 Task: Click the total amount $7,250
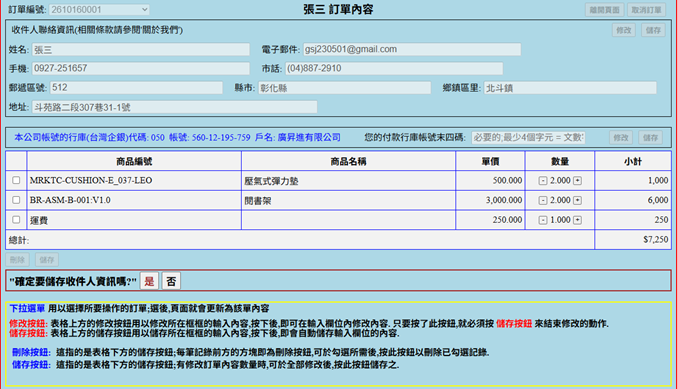656,239
